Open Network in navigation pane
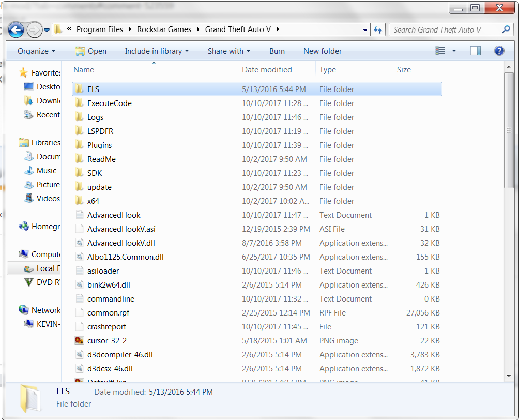 tap(40, 310)
